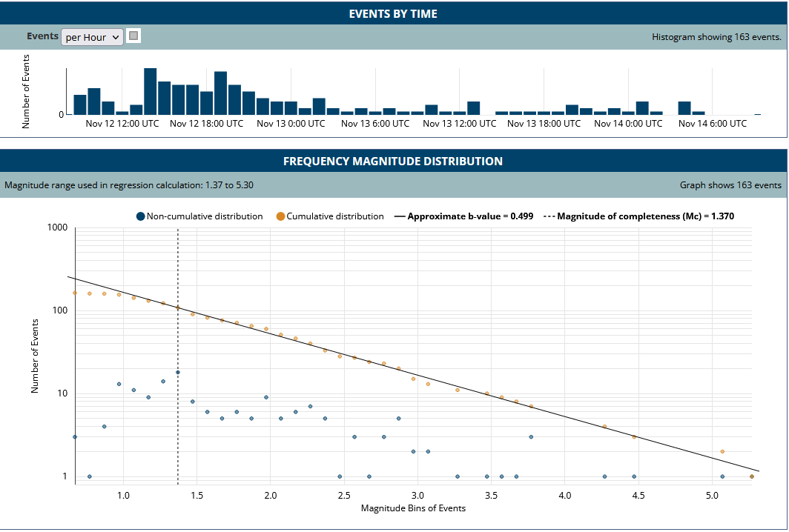Click the "Nov 13 0:00 UTC" axis label
The height and width of the screenshot is (532, 789).
[291, 124]
